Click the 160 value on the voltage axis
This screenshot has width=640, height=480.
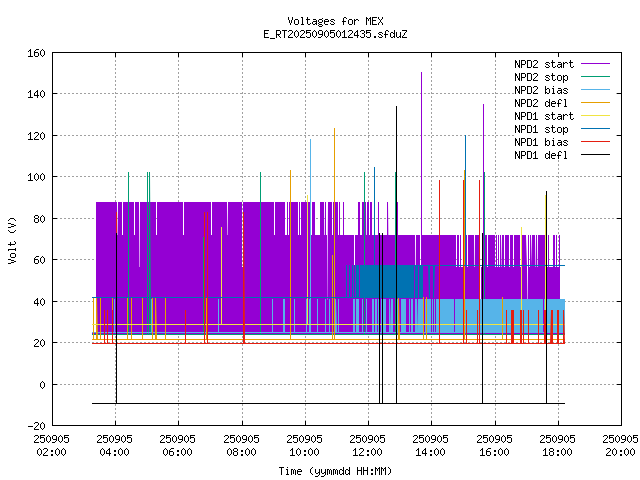coord(33,52)
